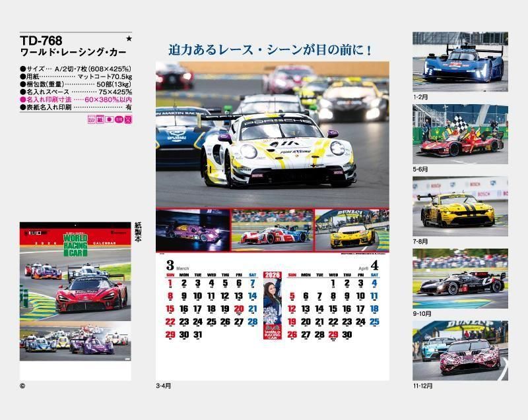Click the 表紙名入れ印刷 有 spec line
This screenshot has height=420, width=528.
coord(76,107)
